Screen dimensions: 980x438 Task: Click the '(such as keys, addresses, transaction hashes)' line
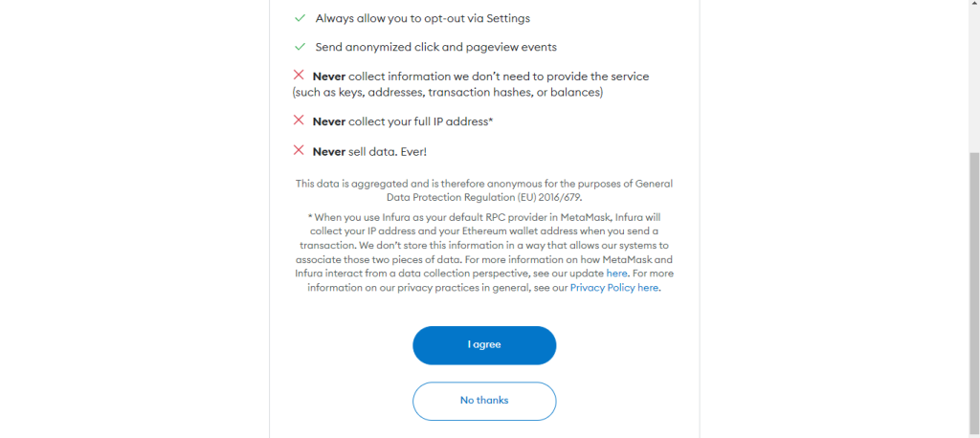click(448, 93)
